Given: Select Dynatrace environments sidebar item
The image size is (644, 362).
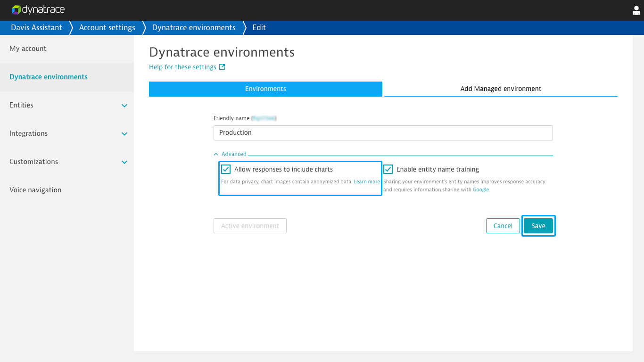Looking at the screenshot, I should point(67,77).
